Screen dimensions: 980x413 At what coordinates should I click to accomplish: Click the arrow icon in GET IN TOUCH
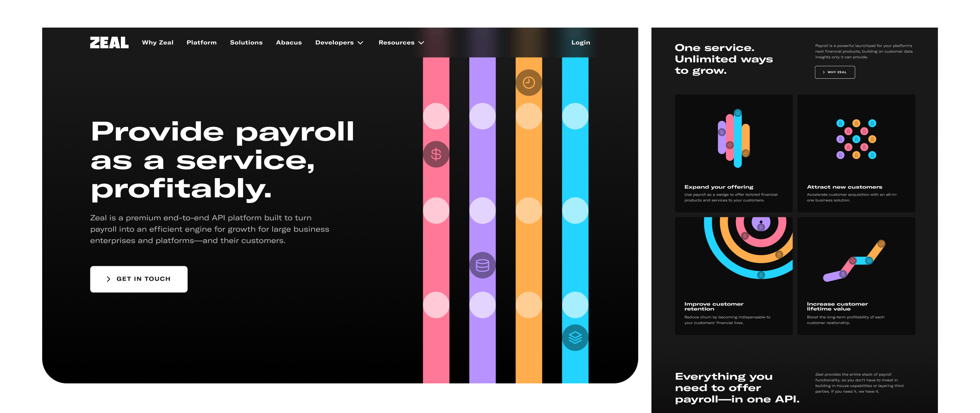point(108,279)
